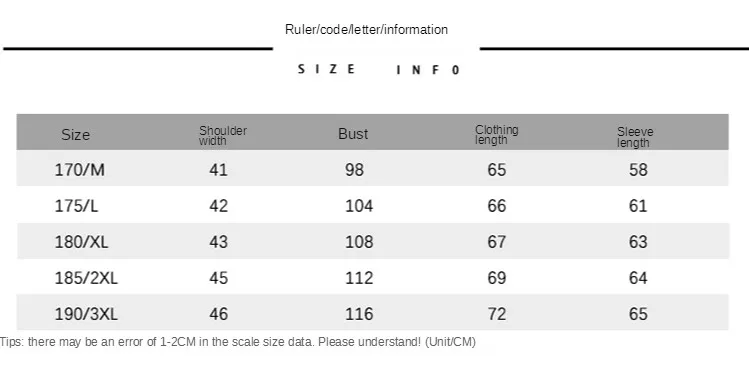Click the 'SIZE INFO' heading

point(379,70)
